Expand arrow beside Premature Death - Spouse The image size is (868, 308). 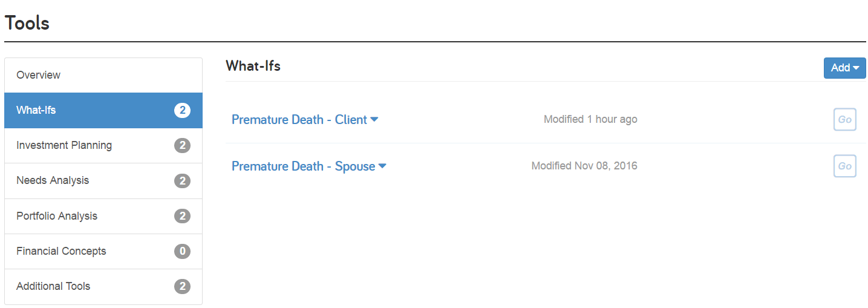pos(382,166)
